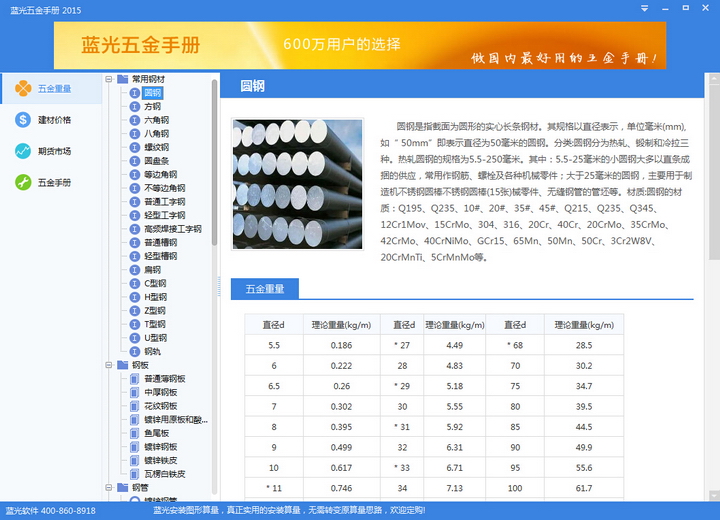720x520 pixels.
Task: Click the icon beside 高频焊接工字钢
Action: pyautogui.click(x=135, y=229)
